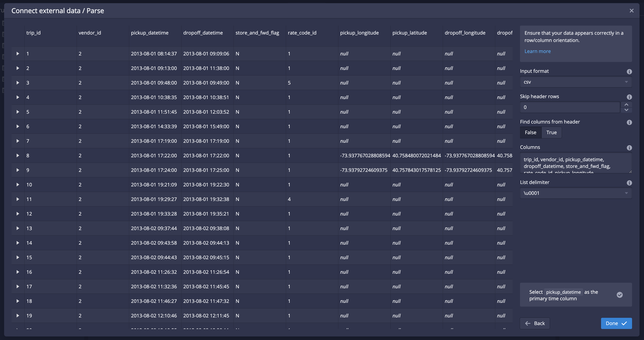Set Find columns from header to True

[551, 132]
